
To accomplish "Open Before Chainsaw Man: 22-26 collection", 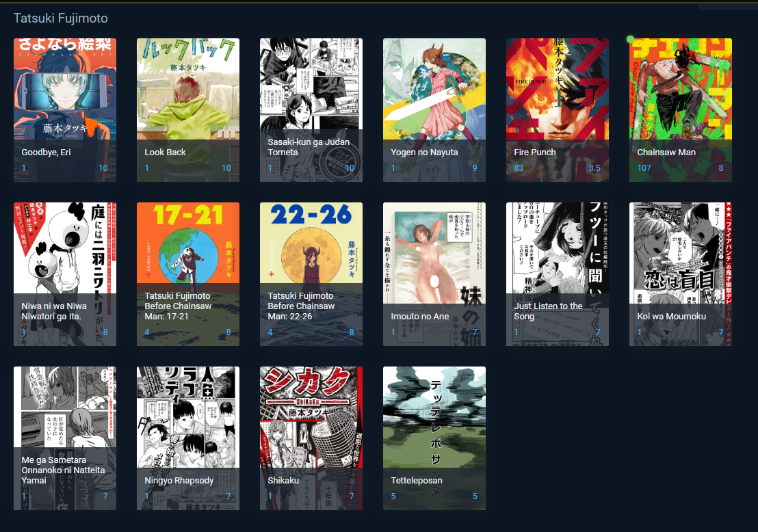I will click(311, 274).
